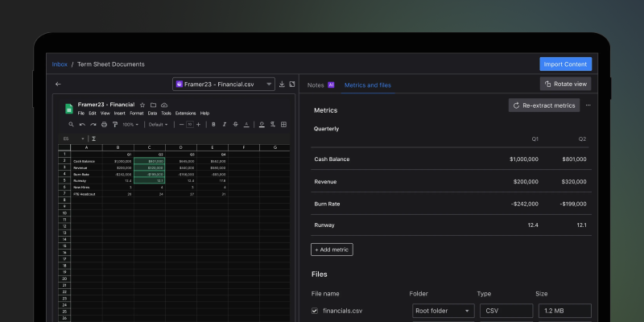Increase font size with the plus button
Viewport: 644px width, 322px height.
(x=198, y=125)
